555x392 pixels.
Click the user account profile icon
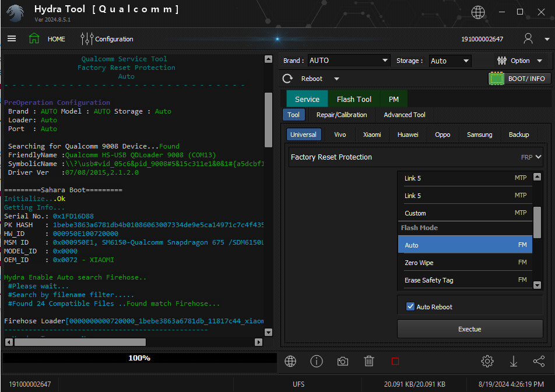pos(528,38)
